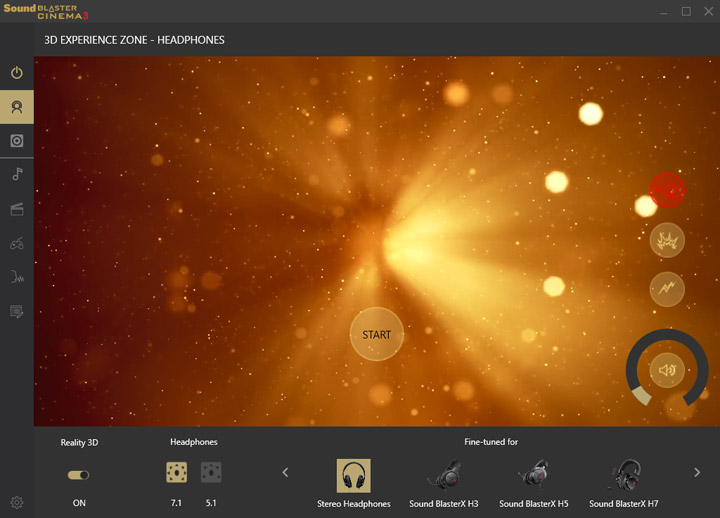Click the Sound BlasterX H5 caption
720x518 pixels.
[x=534, y=504]
